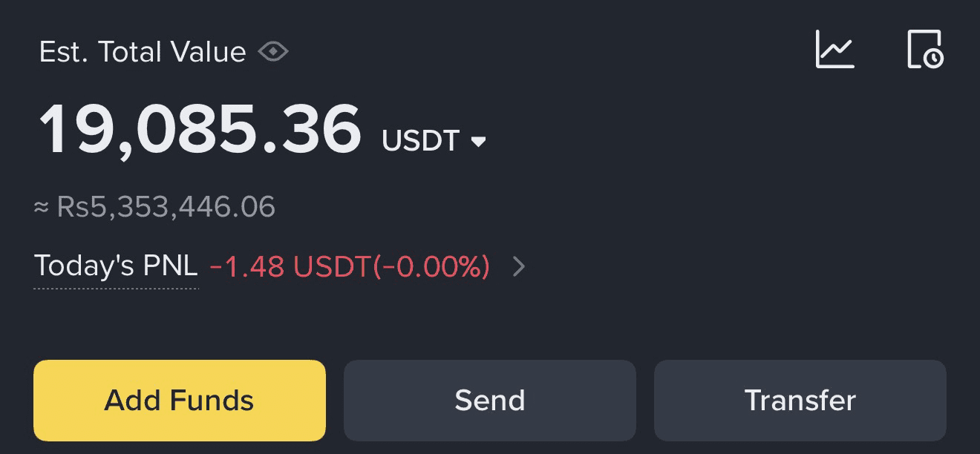980x454 pixels.
Task: Choose the Transfer button
Action: [800, 401]
